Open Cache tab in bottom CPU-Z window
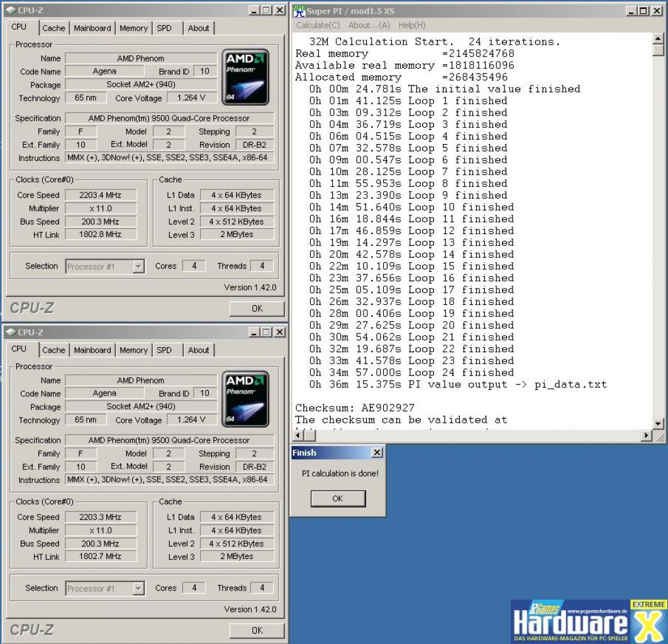 (x=53, y=350)
